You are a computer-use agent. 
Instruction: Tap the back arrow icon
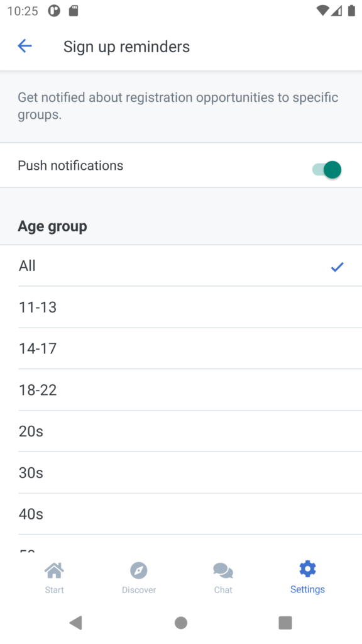pos(25,46)
